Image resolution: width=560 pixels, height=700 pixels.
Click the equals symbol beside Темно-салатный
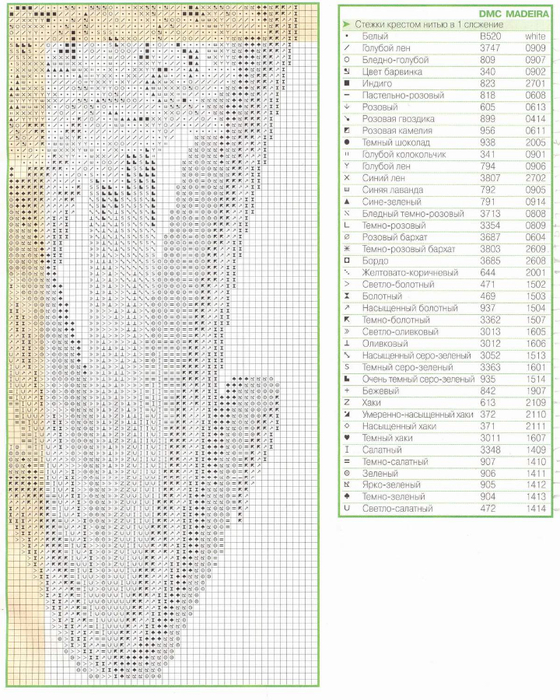tap(347, 461)
